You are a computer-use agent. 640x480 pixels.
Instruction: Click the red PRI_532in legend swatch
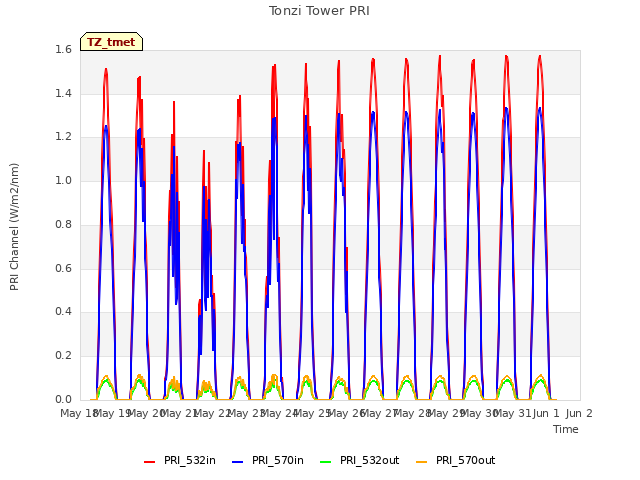coord(149,462)
